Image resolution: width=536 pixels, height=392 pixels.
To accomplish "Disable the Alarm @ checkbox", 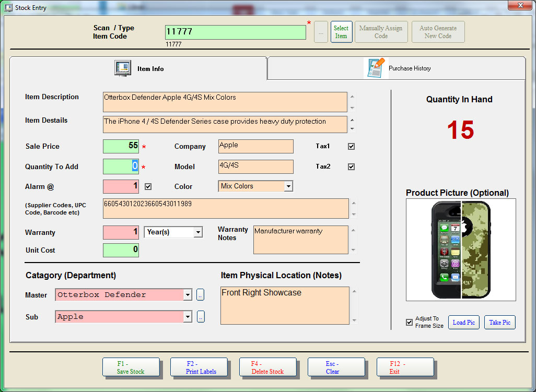I will [148, 187].
